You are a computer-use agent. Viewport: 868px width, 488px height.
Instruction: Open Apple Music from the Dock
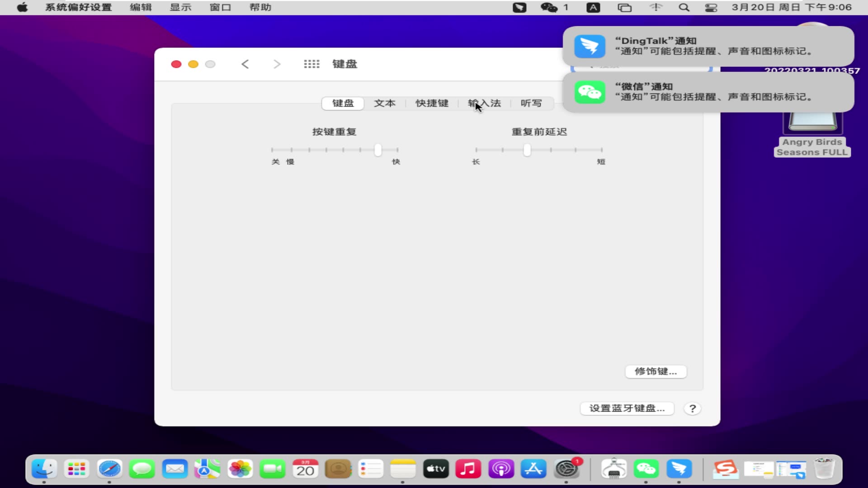tap(468, 469)
